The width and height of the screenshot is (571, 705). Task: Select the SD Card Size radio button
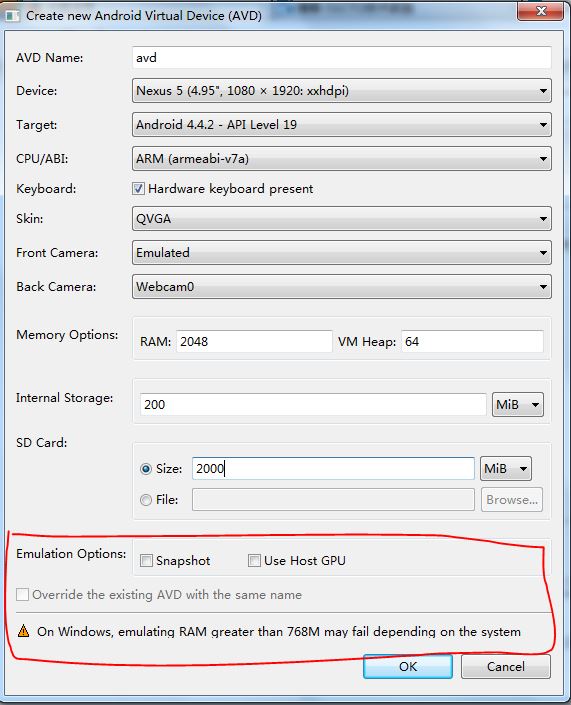click(x=146, y=469)
